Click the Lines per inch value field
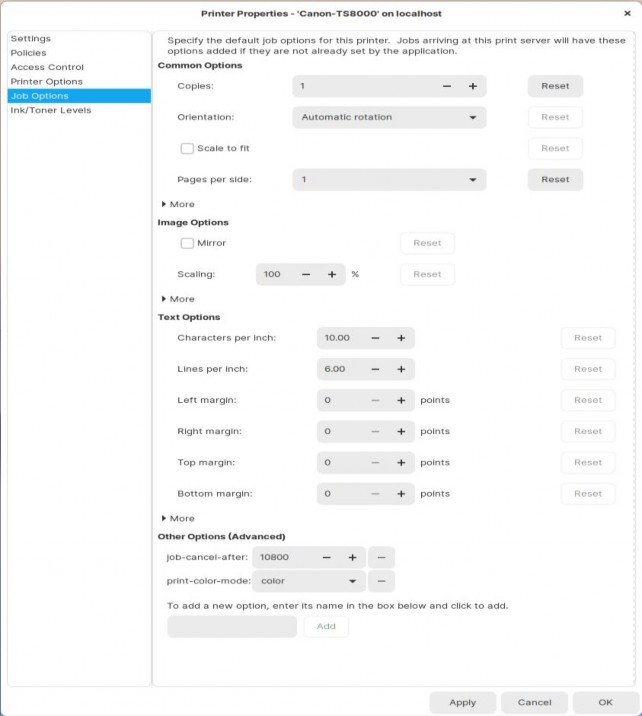 tap(340, 369)
